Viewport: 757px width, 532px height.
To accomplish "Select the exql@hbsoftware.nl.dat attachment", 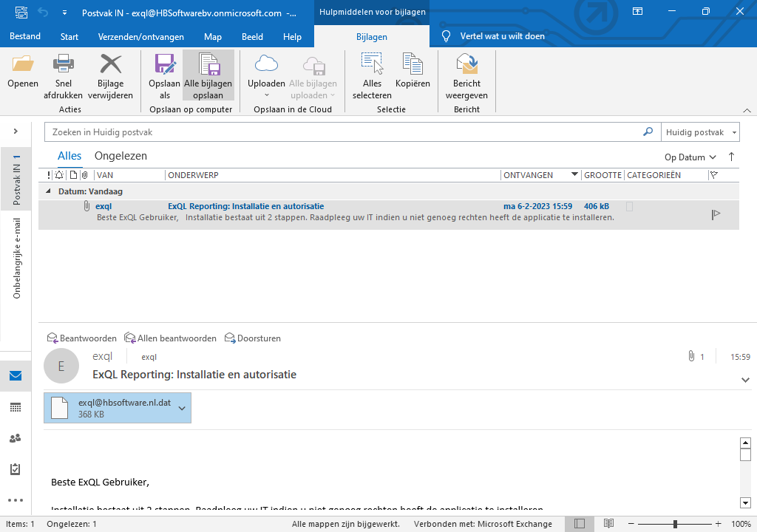I will click(x=118, y=408).
